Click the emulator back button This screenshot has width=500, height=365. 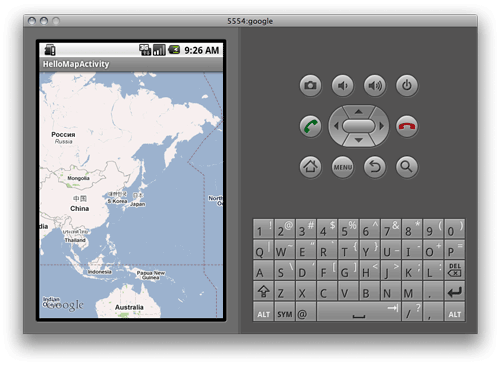pyautogui.click(x=375, y=166)
